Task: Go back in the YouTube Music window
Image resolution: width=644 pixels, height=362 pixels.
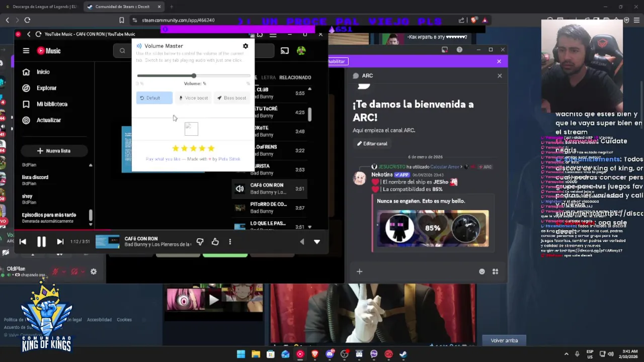Action: [x=28, y=34]
